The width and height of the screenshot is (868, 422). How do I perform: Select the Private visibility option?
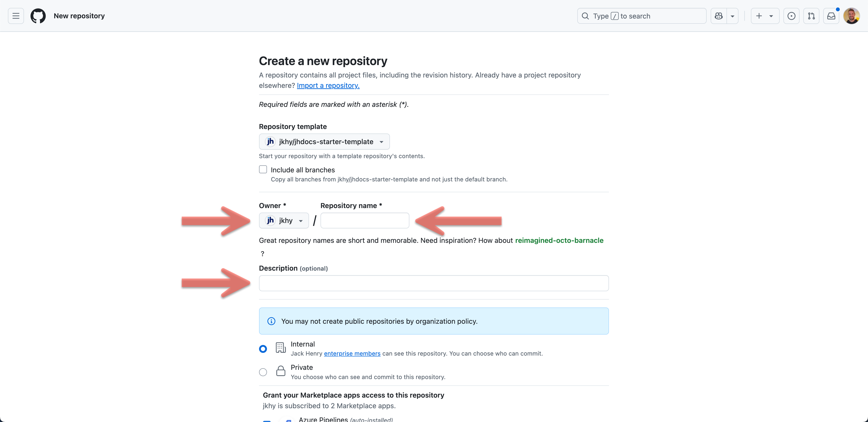[263, 372]
